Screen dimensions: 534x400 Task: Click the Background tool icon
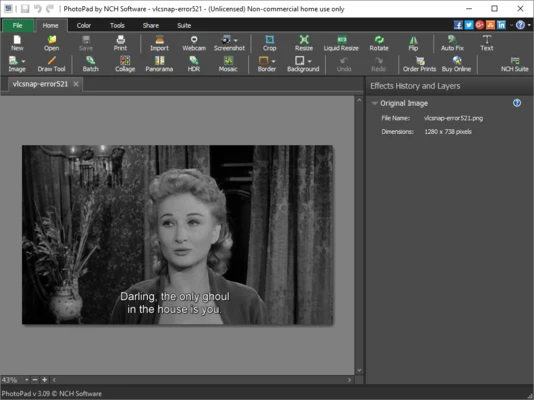pyautogui.click(x=300, y=61)
